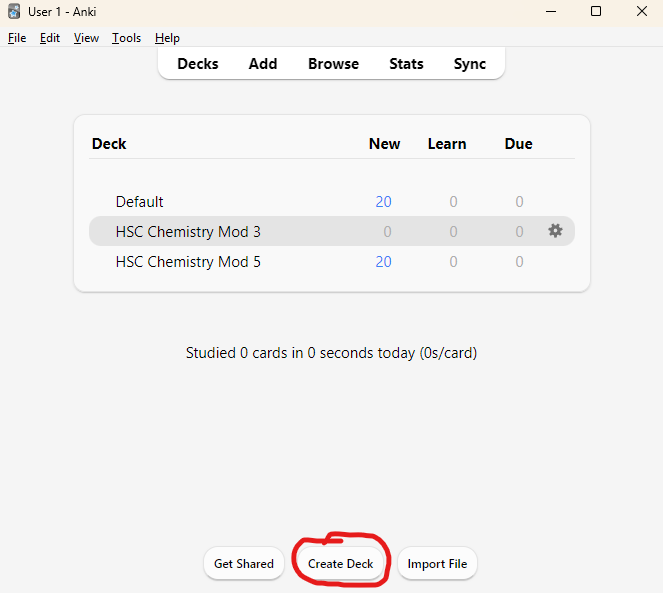Show the Stats screen
This screenshot has height=593, width=663.
click(x=406, y=64)
